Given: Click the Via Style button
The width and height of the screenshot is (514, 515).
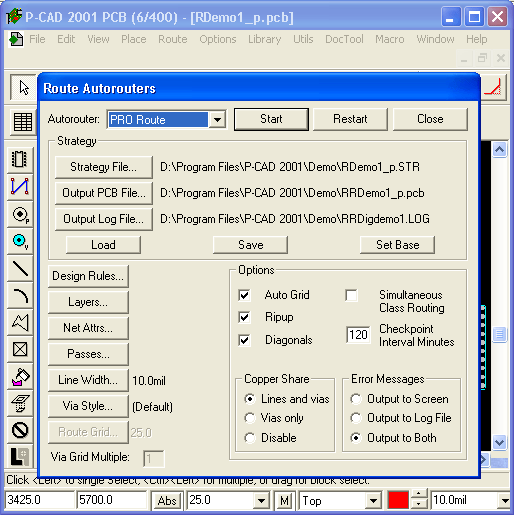Looking at the screenshot, I should (88, 406).
